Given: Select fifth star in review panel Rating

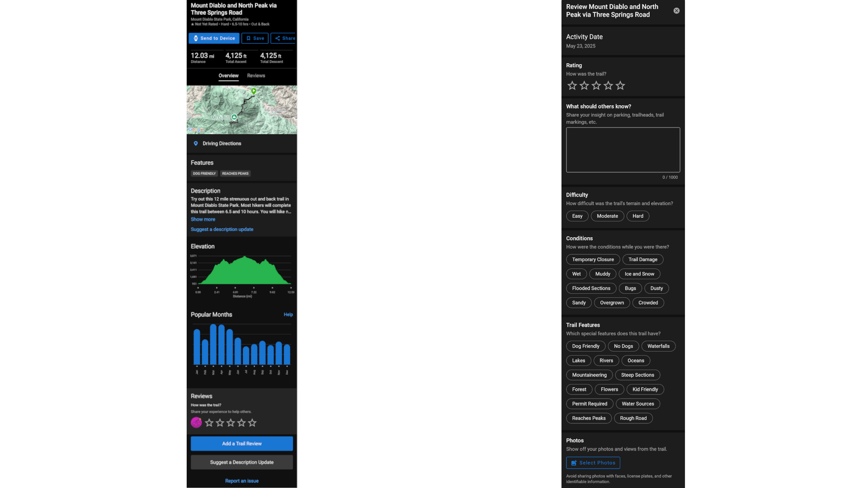Looking at the screenshot, I should tap(620, 85).
